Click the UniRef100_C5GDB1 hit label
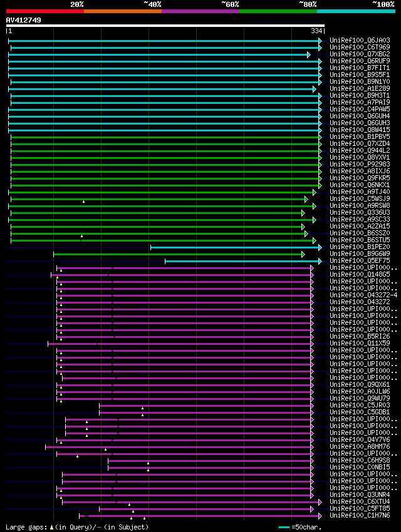 coord(360,412)
